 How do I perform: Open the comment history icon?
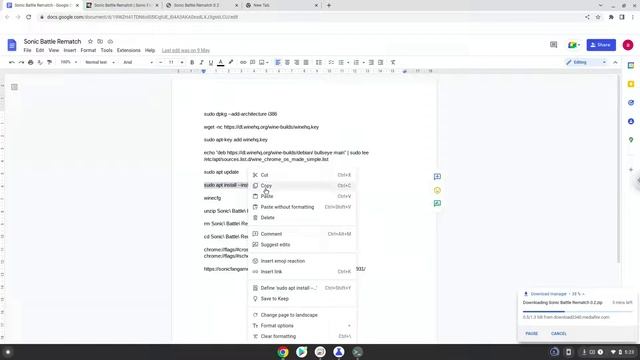click(553, 45)
